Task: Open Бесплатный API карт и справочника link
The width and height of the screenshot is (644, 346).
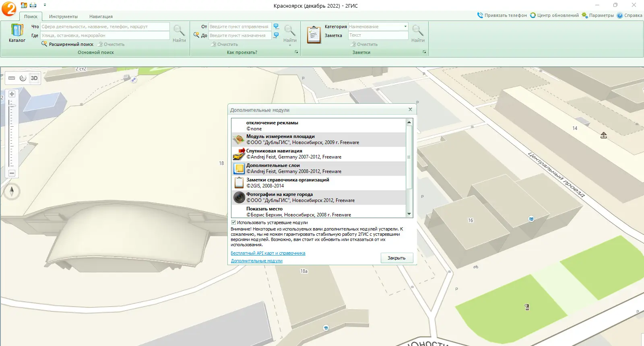Action: tap(268, 253)
